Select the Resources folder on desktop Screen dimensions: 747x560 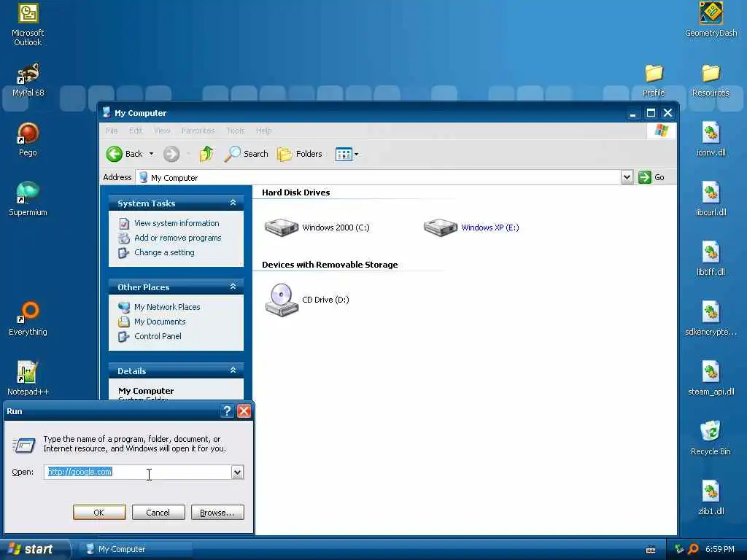pyautogui.click(x=711, y=80)
